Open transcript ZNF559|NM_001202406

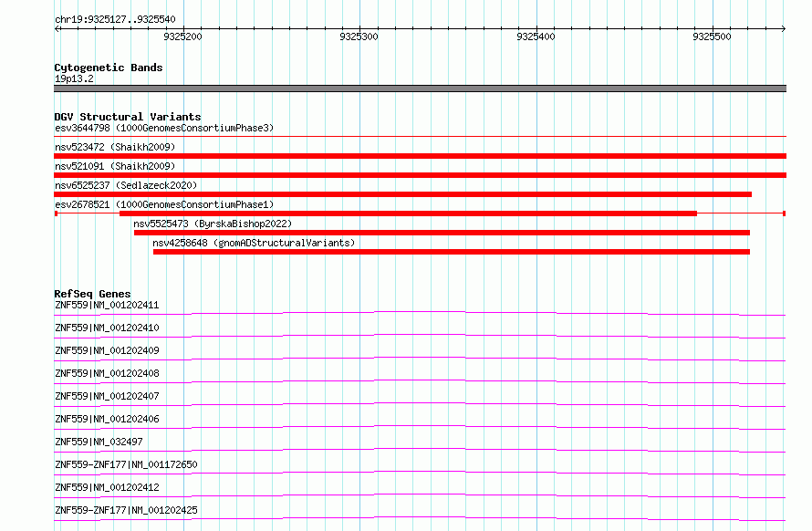[x=107, y=419]
